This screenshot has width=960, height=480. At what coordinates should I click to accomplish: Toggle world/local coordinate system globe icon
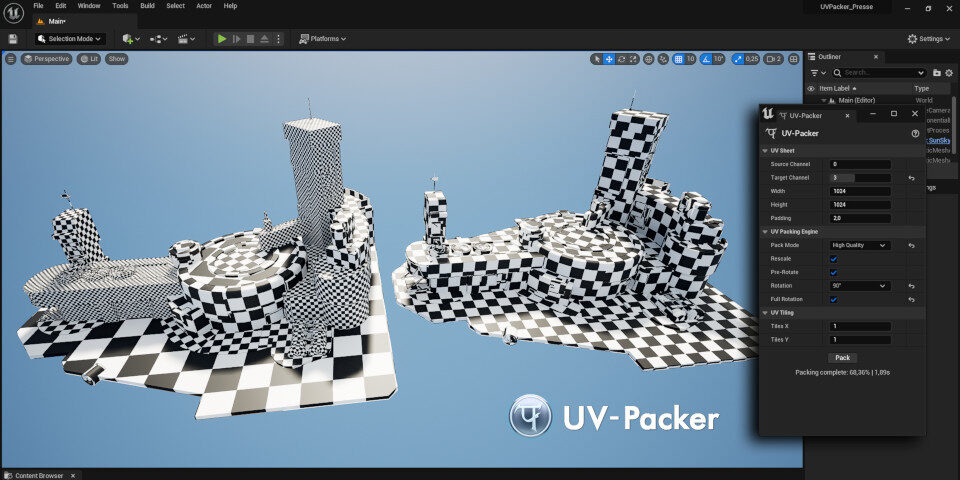tap(649, 59)
